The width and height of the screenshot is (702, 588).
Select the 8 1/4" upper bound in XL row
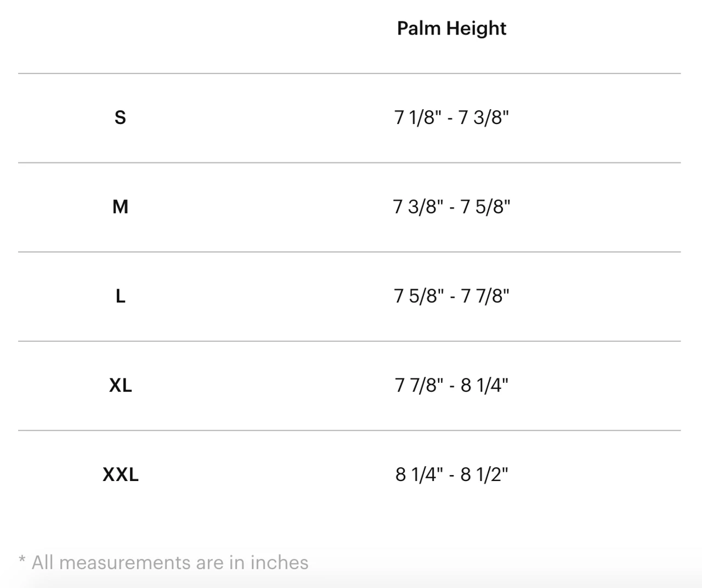click(x=484, y=386)
